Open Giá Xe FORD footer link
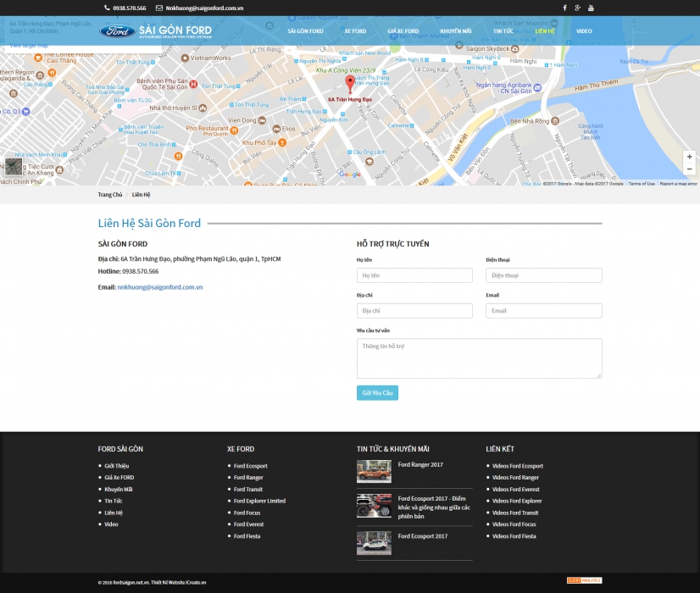700x593 pixels. tap(119, 478)
